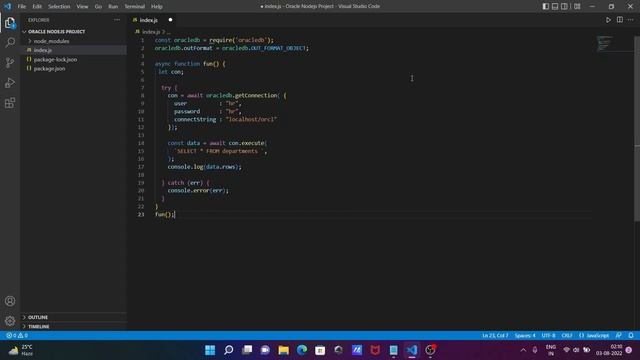The height and width of the screenshot is (360, 640).
Task: Expand the node_modules folder
Action: (x=51, y=41)
